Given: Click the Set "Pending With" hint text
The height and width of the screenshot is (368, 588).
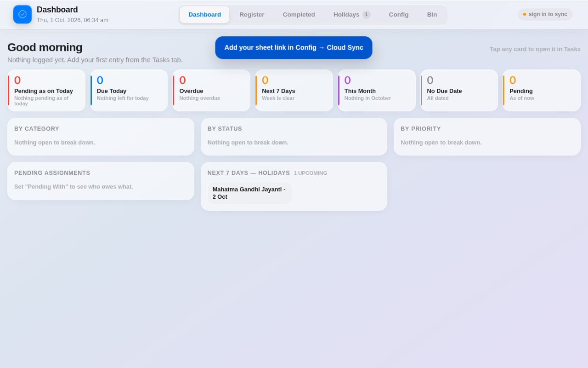Looking at the screenshot, I should [73, 187].
